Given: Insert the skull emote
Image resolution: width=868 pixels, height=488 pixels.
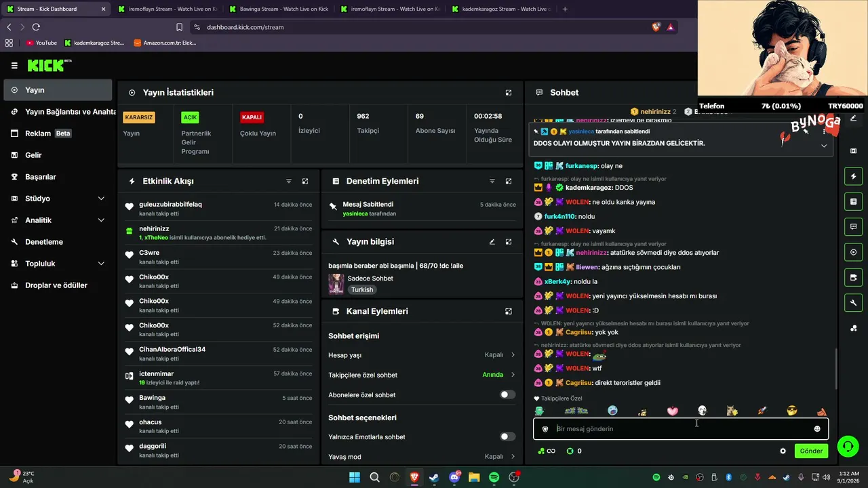Looking at the screenshot, I should [702, 410].
